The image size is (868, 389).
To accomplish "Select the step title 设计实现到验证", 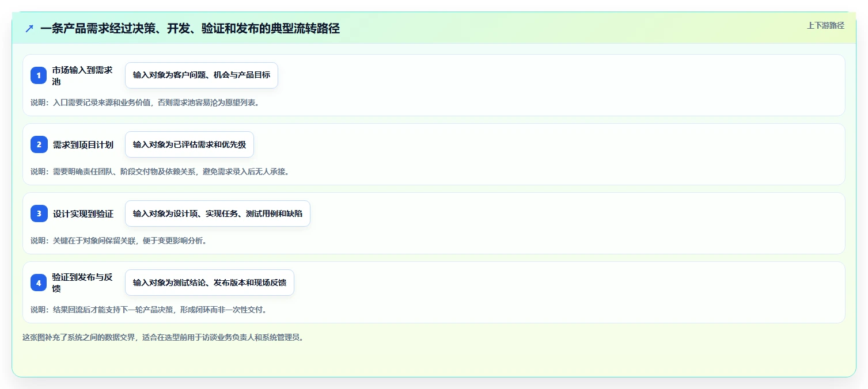I will 83,213.
